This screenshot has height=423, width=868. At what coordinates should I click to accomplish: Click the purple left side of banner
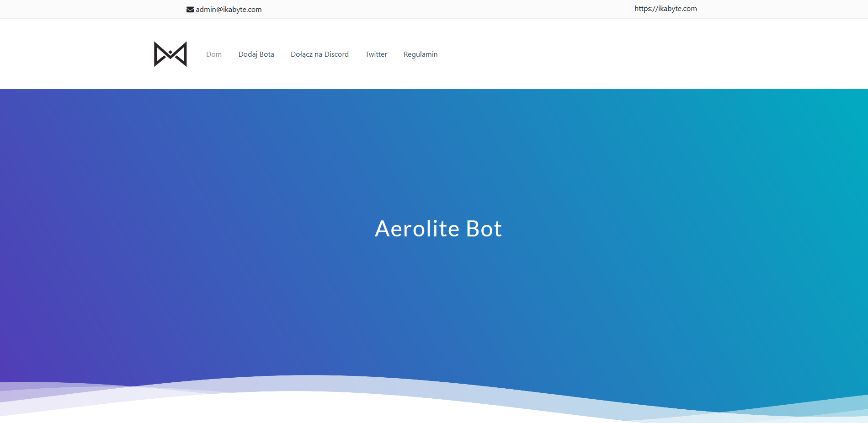(x=69, y=252)
